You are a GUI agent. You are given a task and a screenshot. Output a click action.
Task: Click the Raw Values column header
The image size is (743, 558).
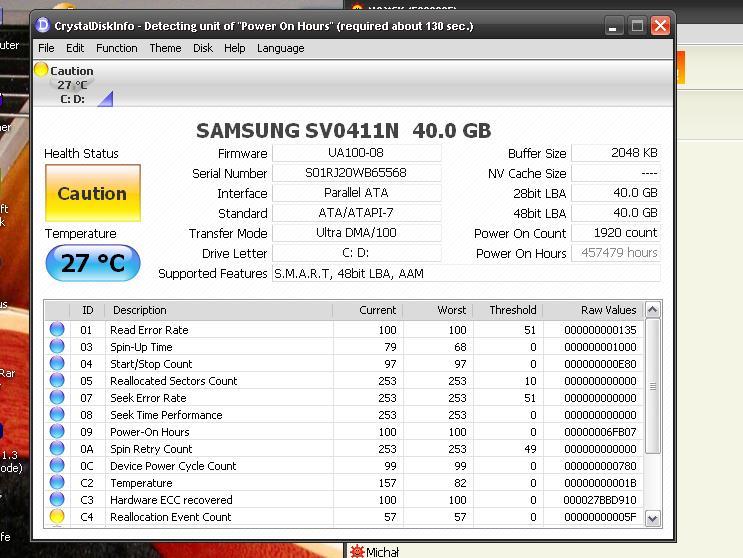tap(593, 310)
